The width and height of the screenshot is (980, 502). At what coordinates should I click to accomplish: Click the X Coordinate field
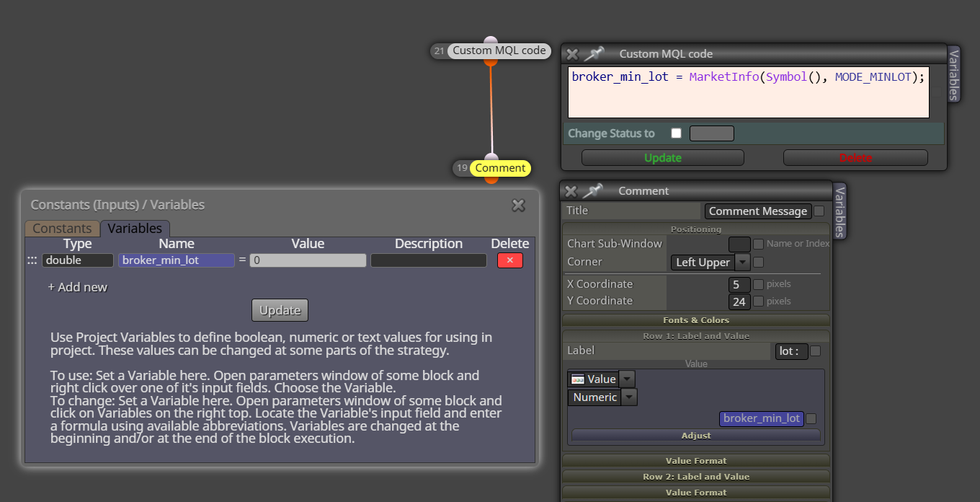coord(739,284)
